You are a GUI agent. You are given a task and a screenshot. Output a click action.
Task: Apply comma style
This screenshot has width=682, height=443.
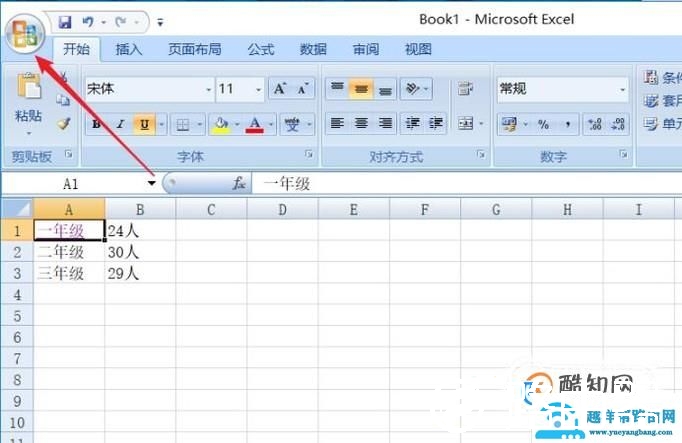[x=567, y=125]
